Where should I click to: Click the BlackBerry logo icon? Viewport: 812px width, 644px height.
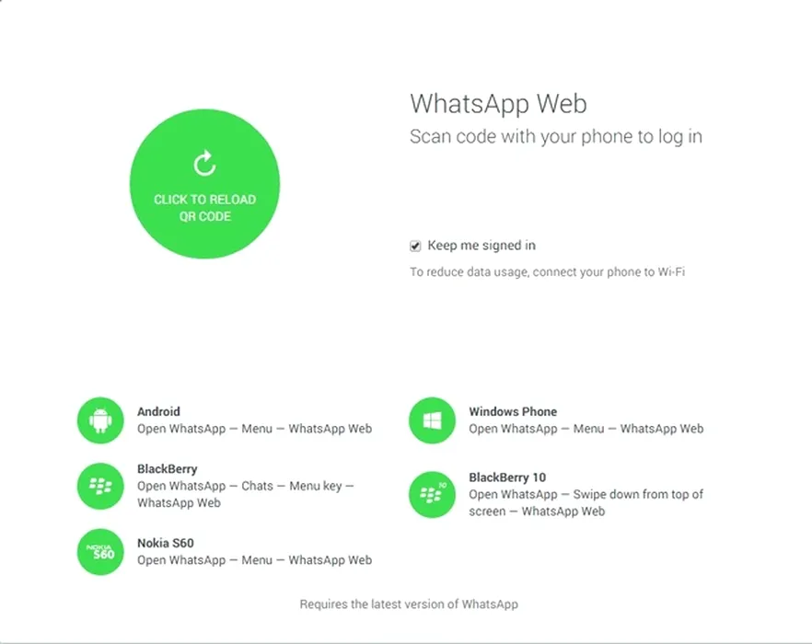click(100, 486)
